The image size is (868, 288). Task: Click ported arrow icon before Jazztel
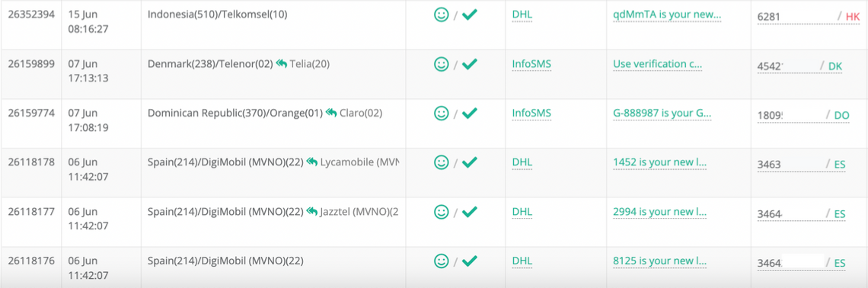pyautogui.click(x=311, y=212)
